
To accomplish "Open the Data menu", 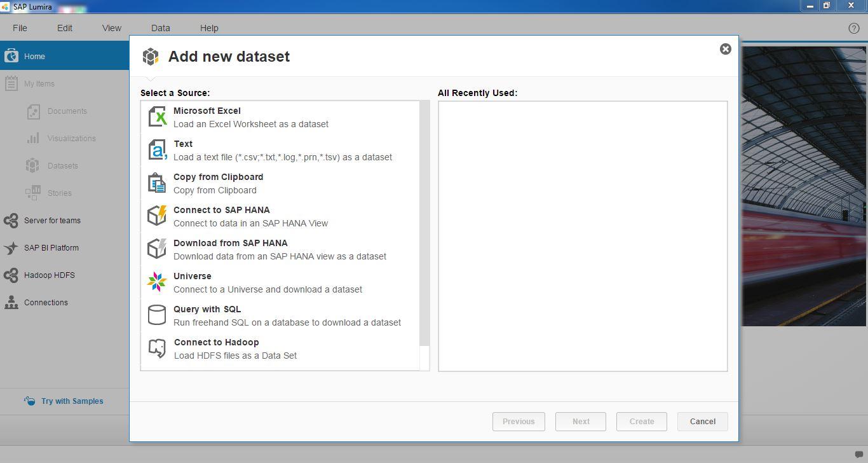I will coord(161,28).
